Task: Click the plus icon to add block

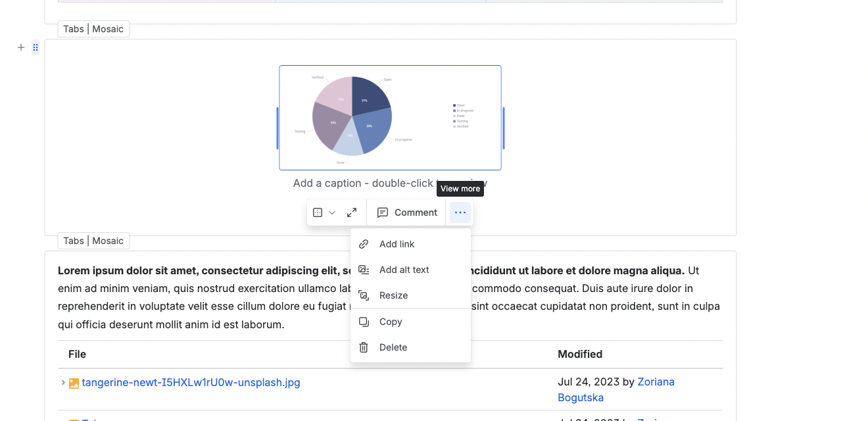Action: (21, 47)
